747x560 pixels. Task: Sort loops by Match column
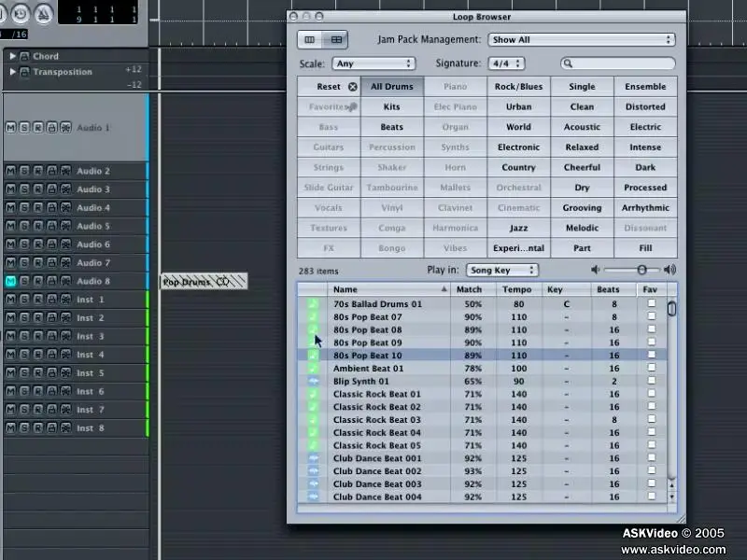[x=473, y=289]
